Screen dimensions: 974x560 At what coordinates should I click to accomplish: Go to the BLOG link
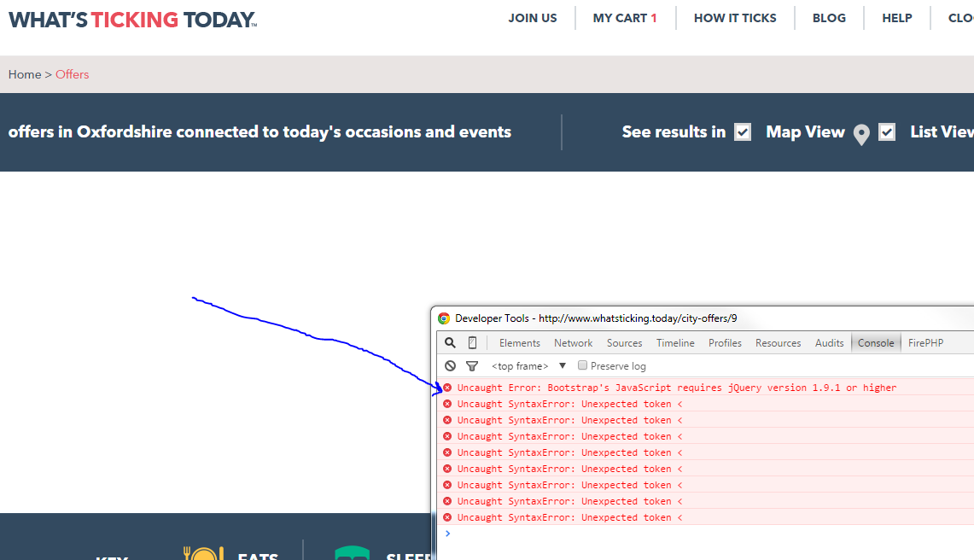pos(829,18)
